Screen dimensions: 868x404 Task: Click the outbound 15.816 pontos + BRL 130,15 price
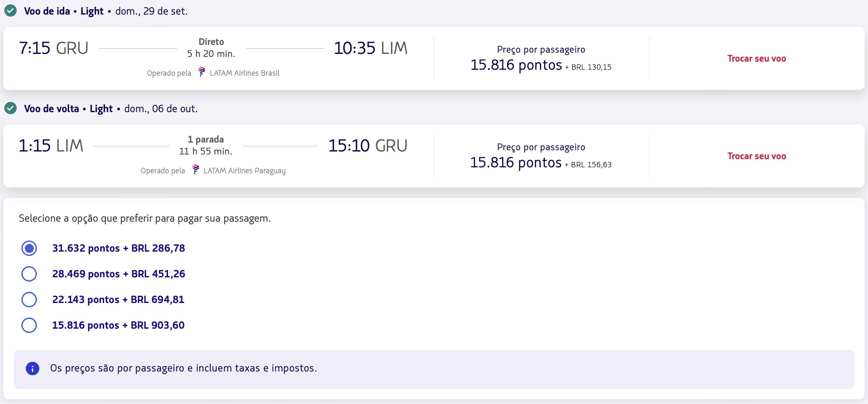click(541, 65)
